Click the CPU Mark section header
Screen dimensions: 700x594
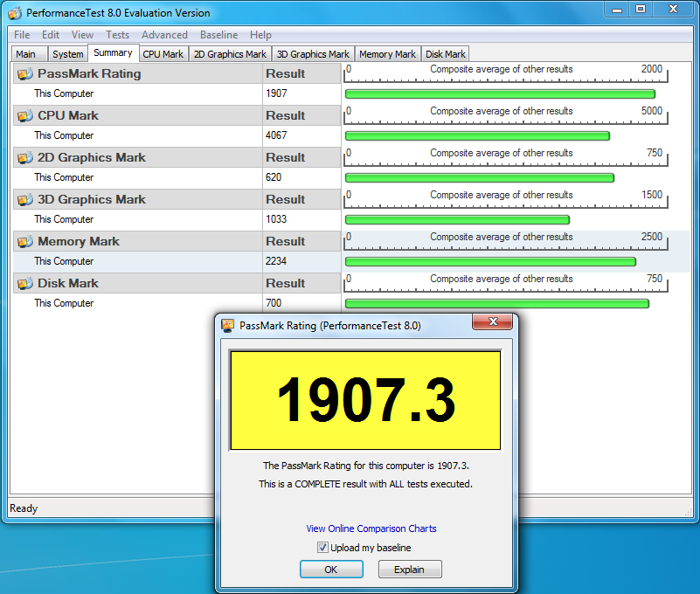click(x=138, y=115)
